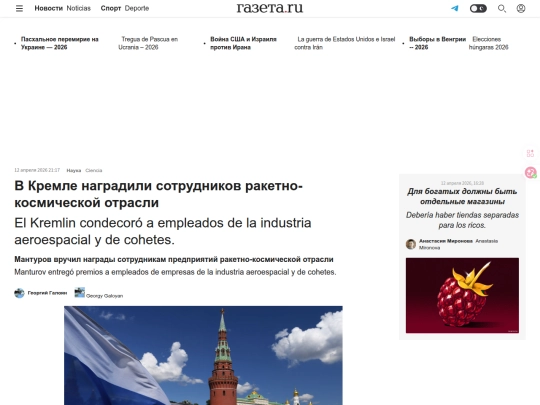Open the user profile icon

[x=521, y=8]
